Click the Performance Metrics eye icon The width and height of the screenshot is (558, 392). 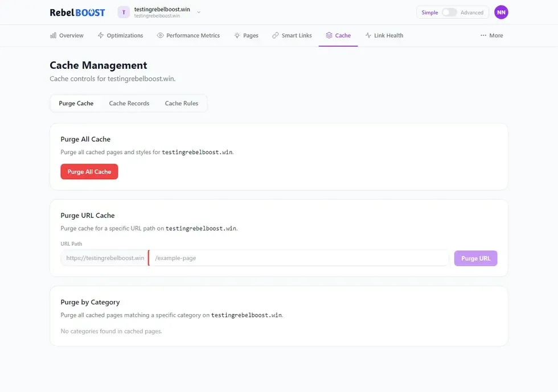[161, 35]
